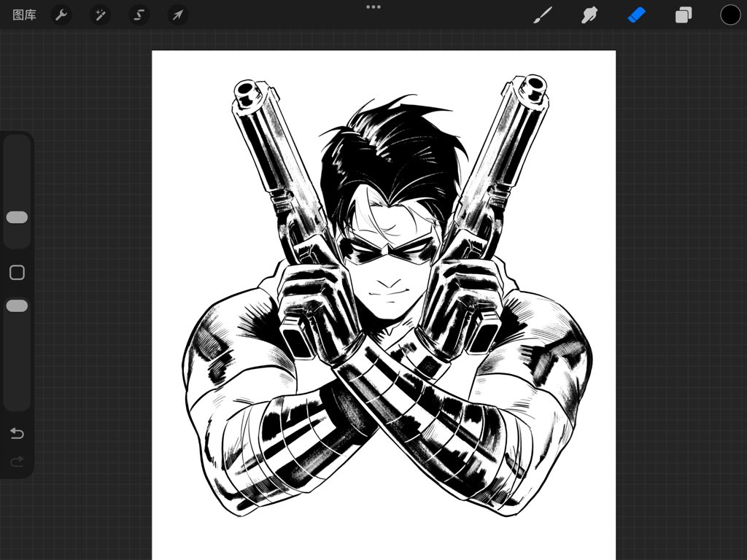Open the Layers panel

[683, 15]
